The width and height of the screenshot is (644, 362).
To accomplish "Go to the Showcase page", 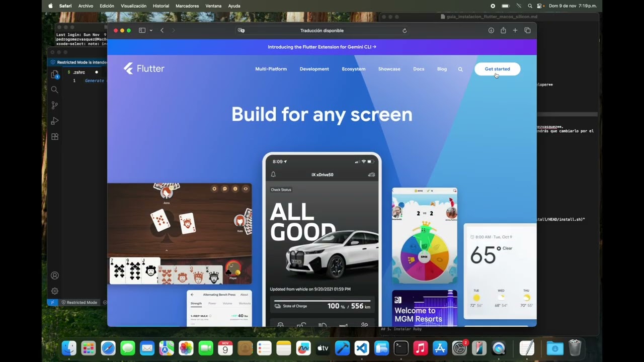I will tap(389, 69).
